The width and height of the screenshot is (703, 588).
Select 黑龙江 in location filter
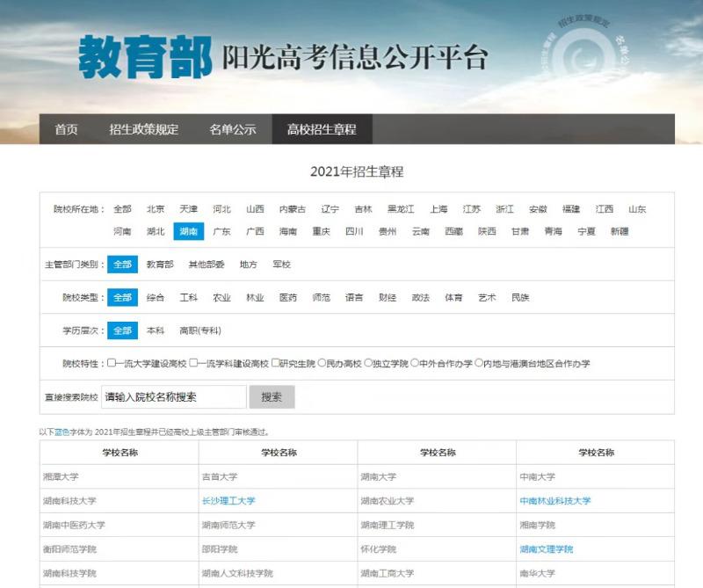tap(401, 209)
